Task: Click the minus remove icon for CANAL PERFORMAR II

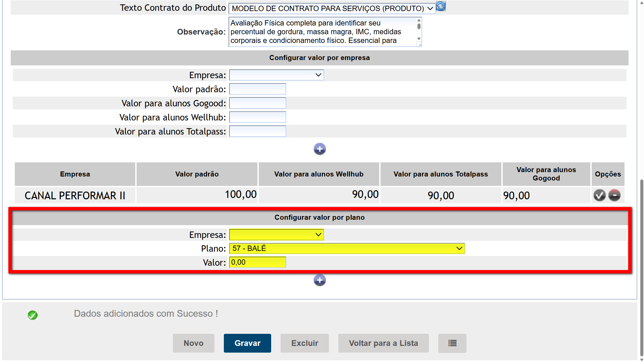Action: coord(614,195)
